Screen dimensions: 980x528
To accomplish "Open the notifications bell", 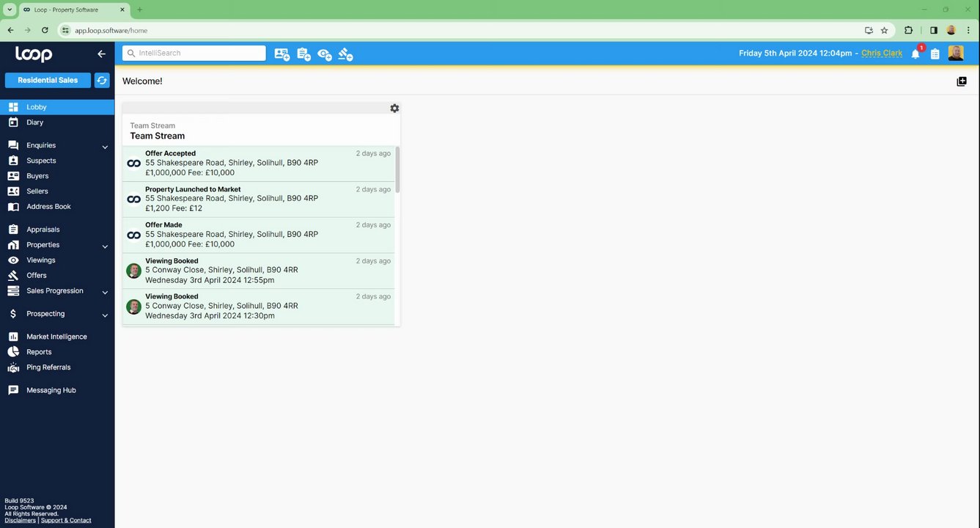I will coord(915,54).
